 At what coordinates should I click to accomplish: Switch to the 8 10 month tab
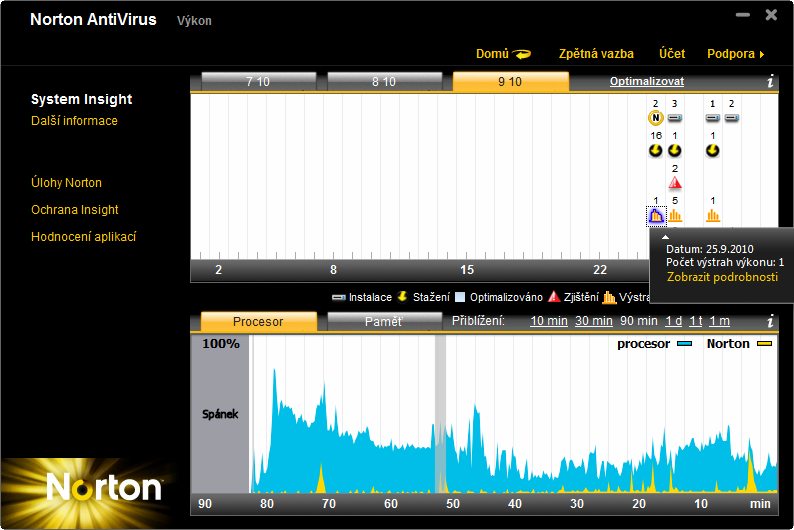coord(384,81)
